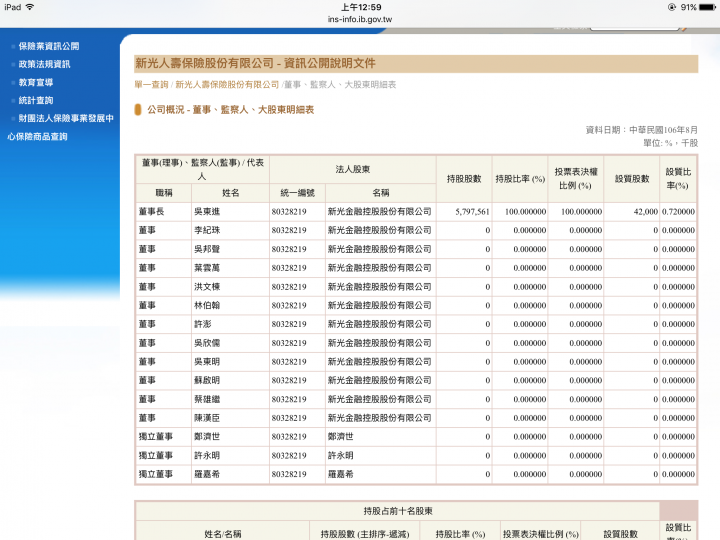Select the director name 李紀珠
This screenshot has width=720, height=540.
207,230
